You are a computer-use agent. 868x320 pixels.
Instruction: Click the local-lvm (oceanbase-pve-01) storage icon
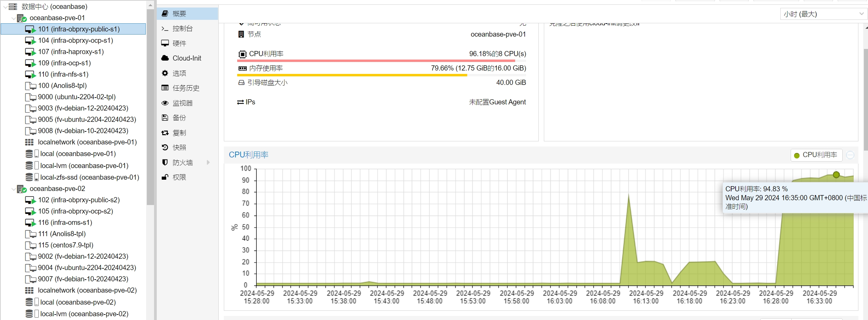(x=32, y=166)
